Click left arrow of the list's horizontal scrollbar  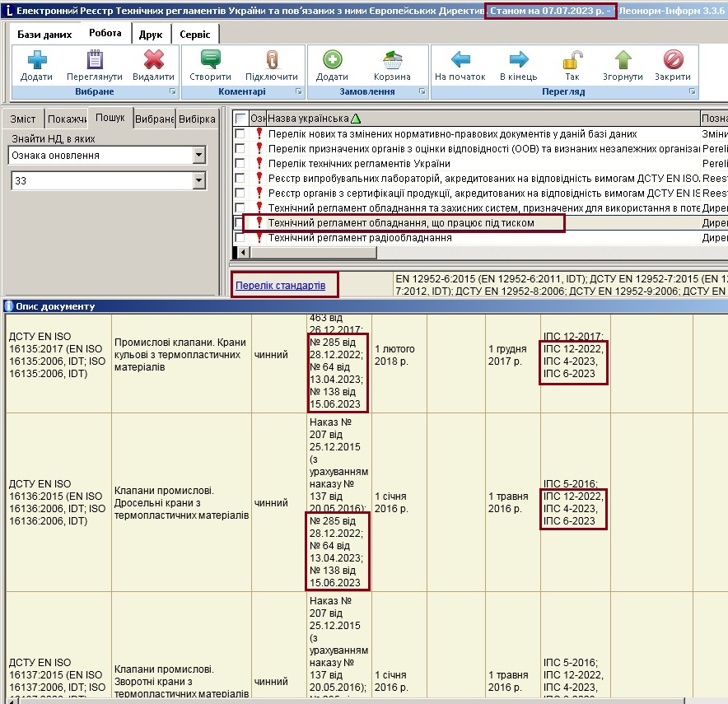[245, 253]
